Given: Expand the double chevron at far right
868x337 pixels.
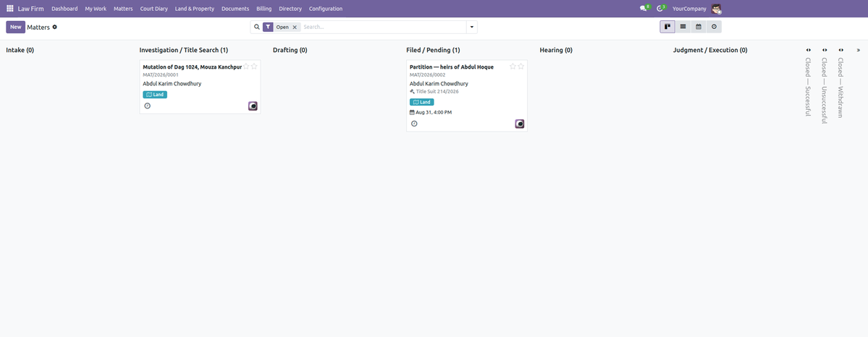Looking at the screenshot, I should click(x=858, y=50).
